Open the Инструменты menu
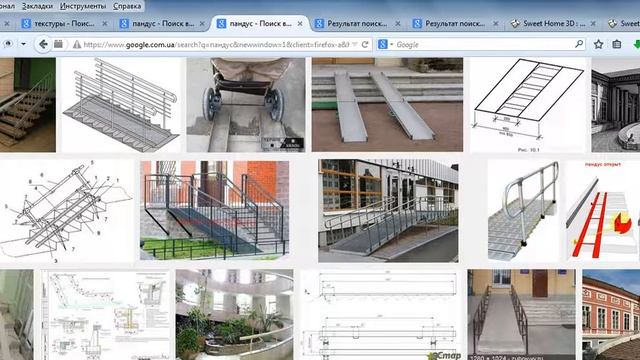The width and height of the screenshot is (640, 360). point(83,6)
